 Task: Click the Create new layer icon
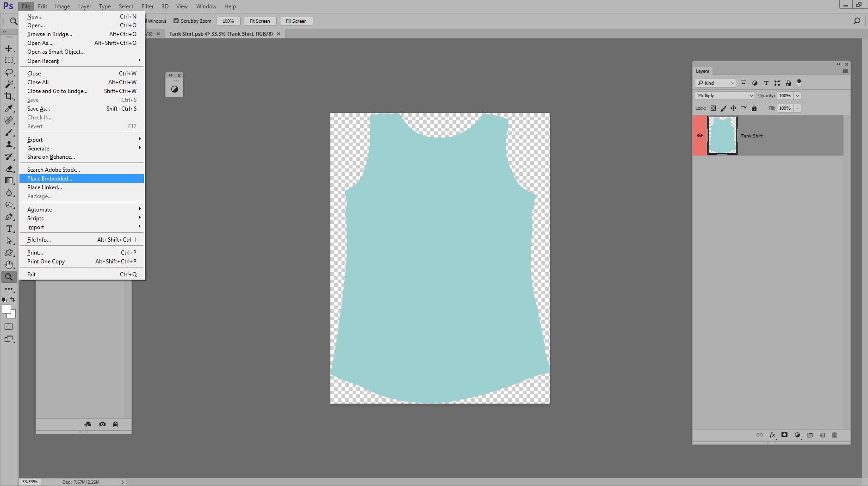822,435
